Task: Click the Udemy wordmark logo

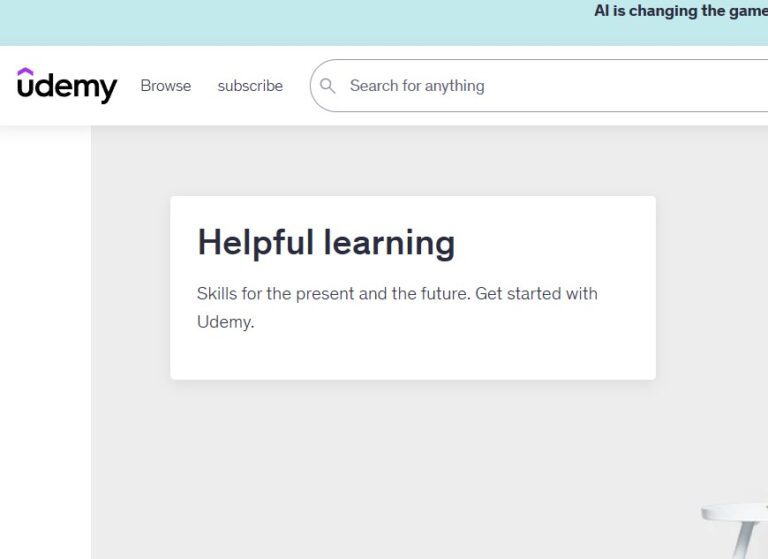Action: click(x=67, y=85)
